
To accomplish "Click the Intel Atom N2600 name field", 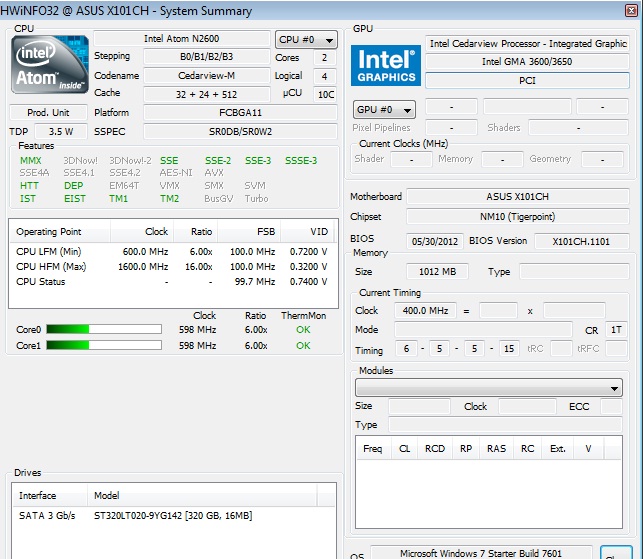I will (182, 39).
